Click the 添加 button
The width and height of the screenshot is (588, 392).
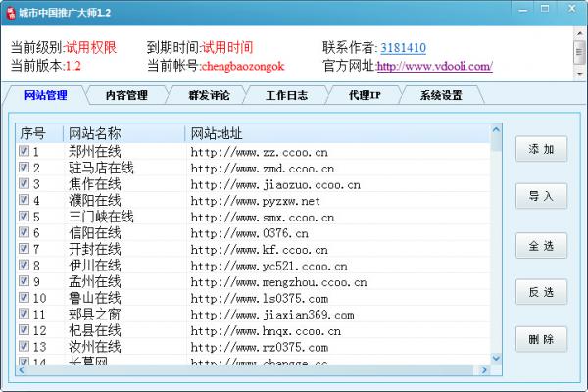click(x=541, y=149)
